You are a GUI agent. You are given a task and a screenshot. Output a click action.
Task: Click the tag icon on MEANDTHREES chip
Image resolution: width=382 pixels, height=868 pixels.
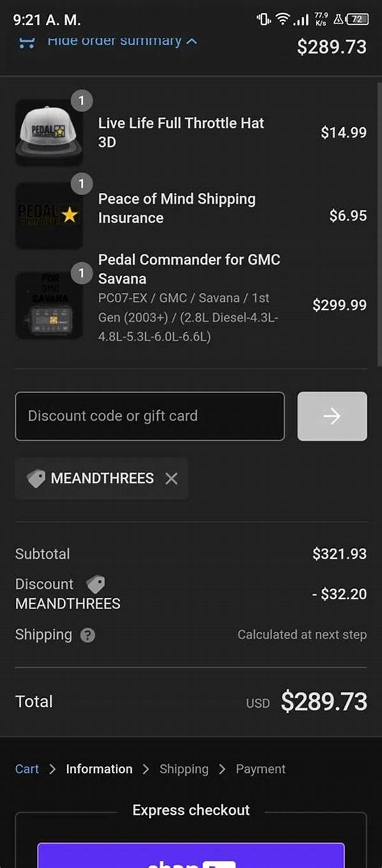point(36,479)
